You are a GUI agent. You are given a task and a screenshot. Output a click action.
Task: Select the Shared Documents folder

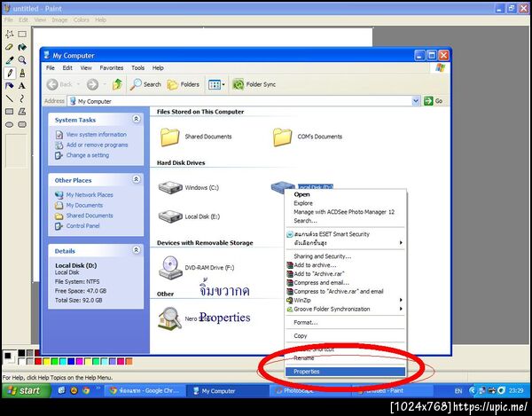click(x=169, y=137)
